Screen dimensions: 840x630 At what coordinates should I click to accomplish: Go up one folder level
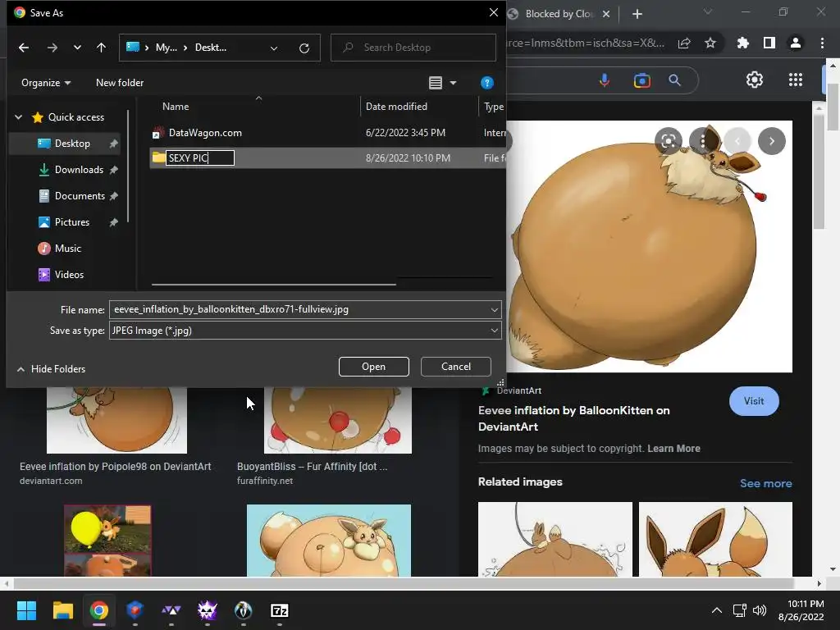tap(101, 48)
